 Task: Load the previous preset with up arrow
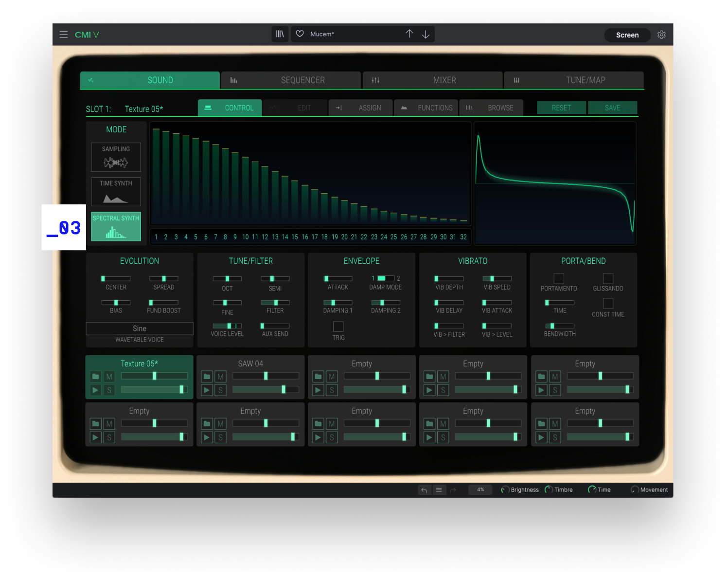tap(409, 34)
